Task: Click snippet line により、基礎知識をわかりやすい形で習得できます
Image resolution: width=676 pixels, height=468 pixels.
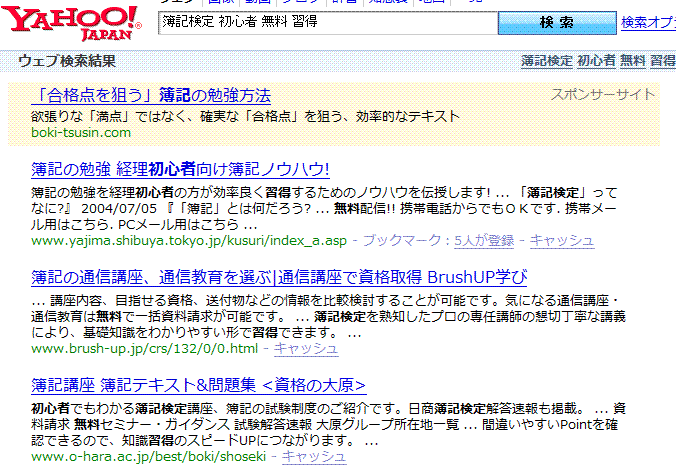Action: click(x=196, y=333)
